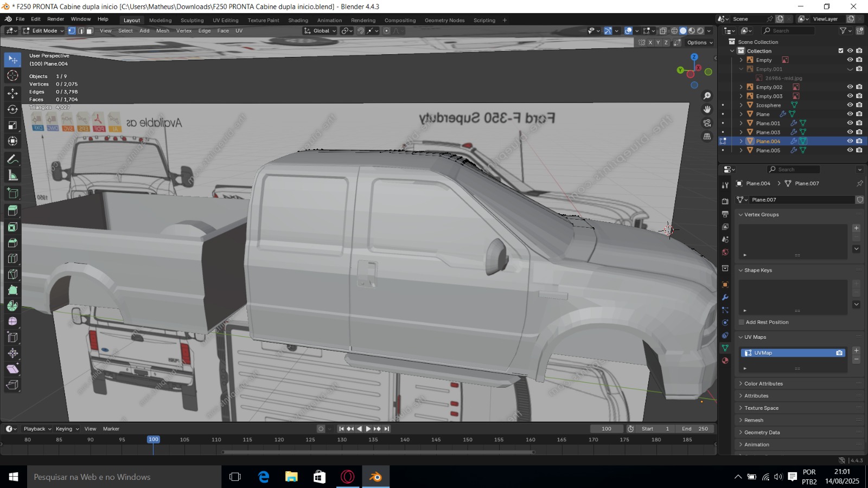Select the Loop Cut tool
This screenshot has width=868, height=488.
pyautogui.click(x=12, y=259)
